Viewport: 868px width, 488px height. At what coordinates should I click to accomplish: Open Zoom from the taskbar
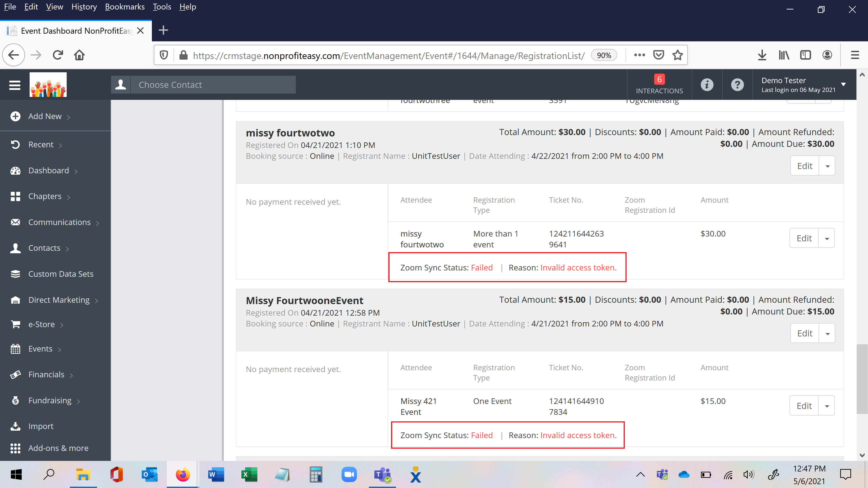(349, 474)
